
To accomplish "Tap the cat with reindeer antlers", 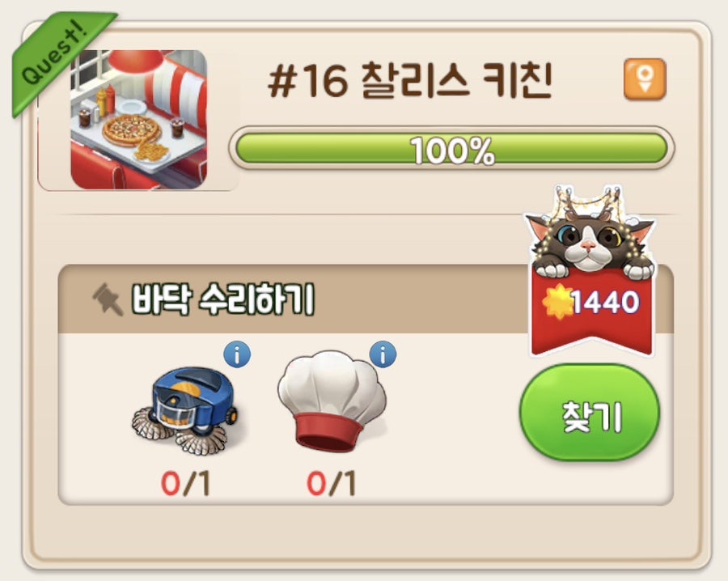I will [x=590, y=233].
